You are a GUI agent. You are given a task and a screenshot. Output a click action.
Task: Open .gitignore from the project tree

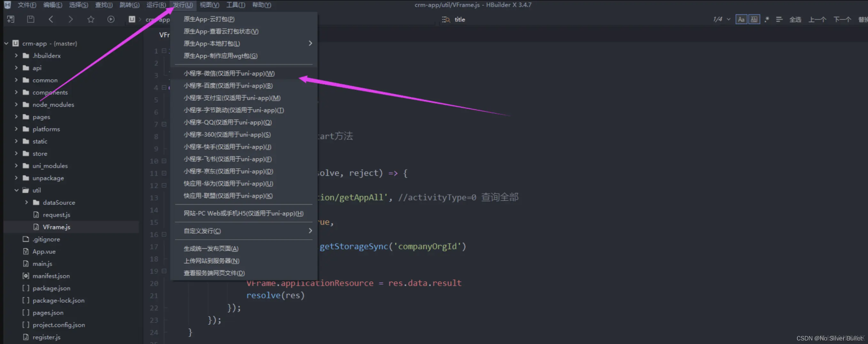pos(46,239)
